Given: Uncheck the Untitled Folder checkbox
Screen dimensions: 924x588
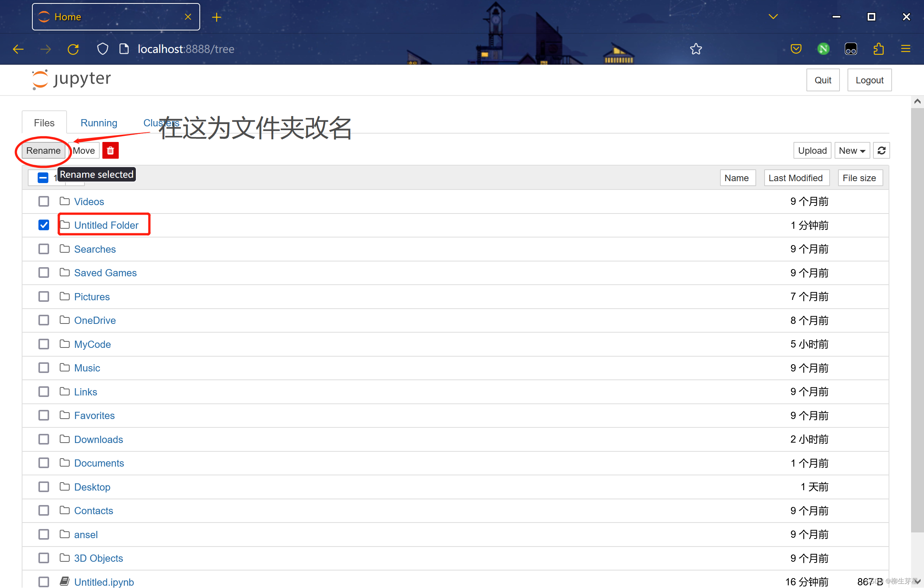Looking at the screenshot, I should tap(43, 225).
